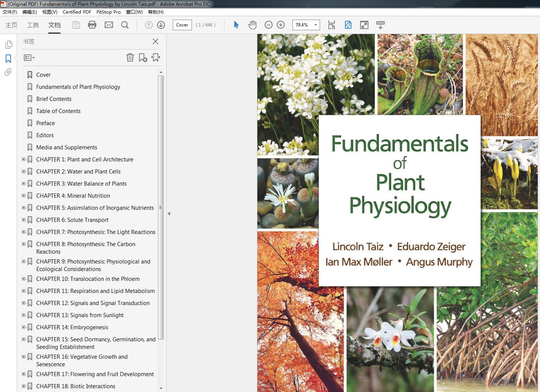Expand CHAPTER 7 Photosynthesis bookmark
The width and height of the screenshot is (540, 392).
click(23, 232)
